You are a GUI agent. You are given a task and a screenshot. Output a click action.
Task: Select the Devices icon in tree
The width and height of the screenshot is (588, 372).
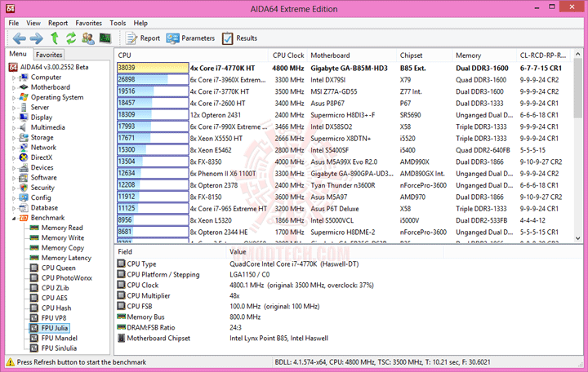[x=24, y=167]
